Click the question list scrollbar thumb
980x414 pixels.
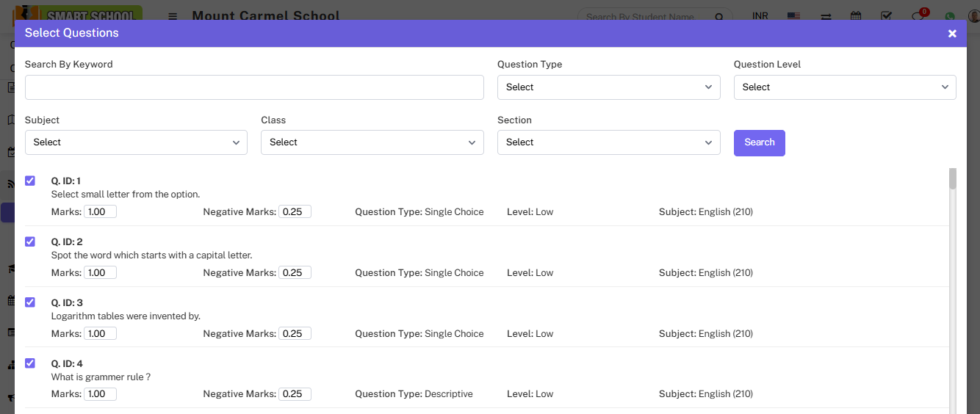953,178
